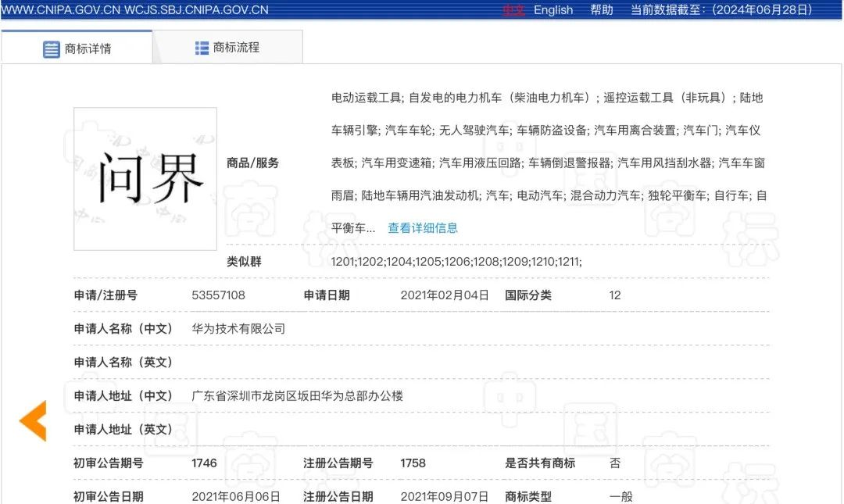Click the grid icon beside 商标流程

202,48
